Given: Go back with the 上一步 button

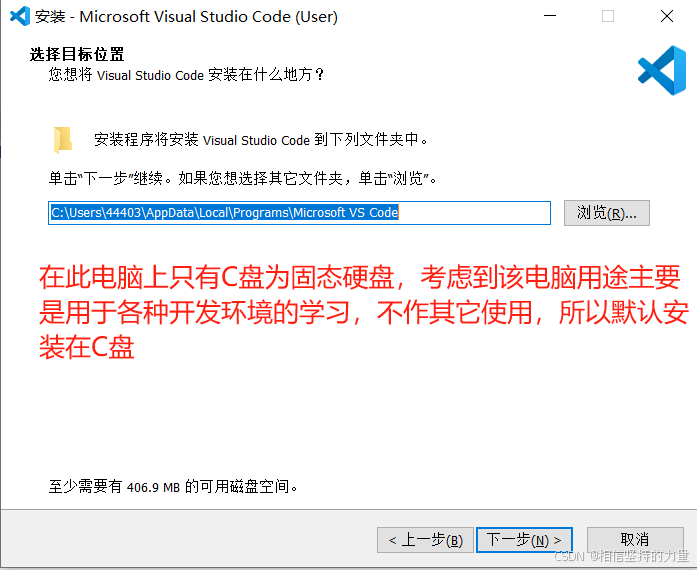Looking at the screenshot, I should 425,540.
